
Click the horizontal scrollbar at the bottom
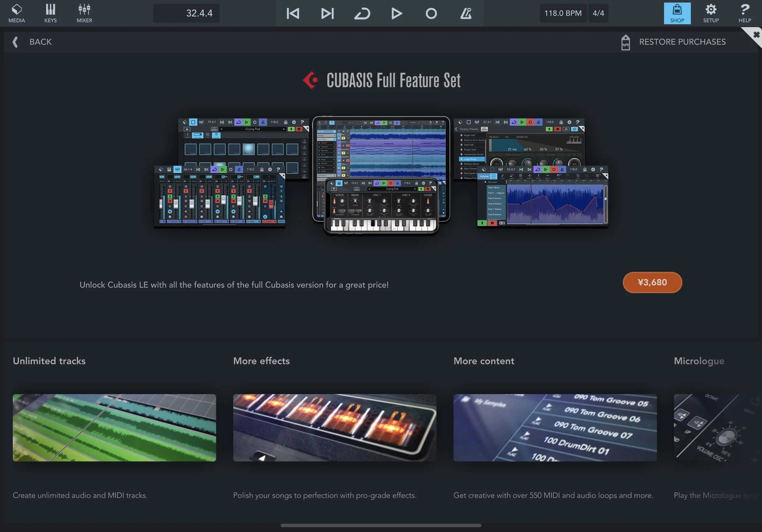click(x=381, y=525)
